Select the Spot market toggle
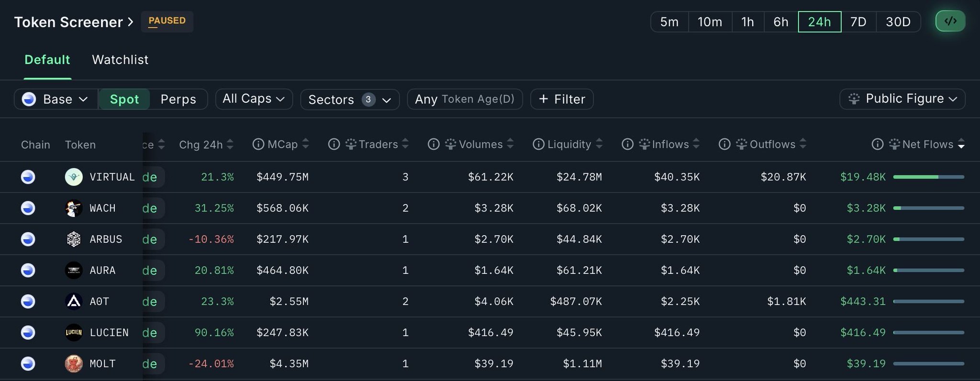Screen dimensions: 980x381 pyautogui.click(x=124, y=99)
